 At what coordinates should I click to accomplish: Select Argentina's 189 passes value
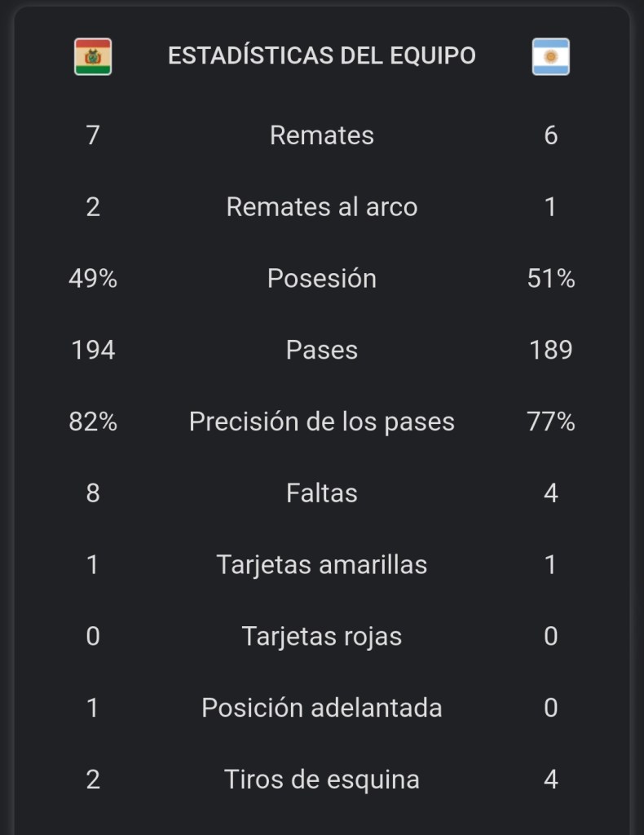pyautogui.click(x=551, y=350)
